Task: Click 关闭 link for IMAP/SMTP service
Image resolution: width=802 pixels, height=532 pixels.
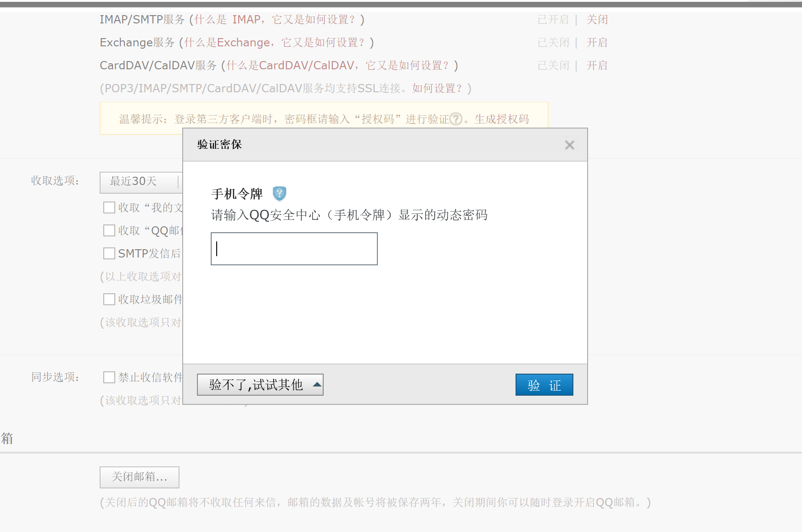Action: (x=597, y=20)
